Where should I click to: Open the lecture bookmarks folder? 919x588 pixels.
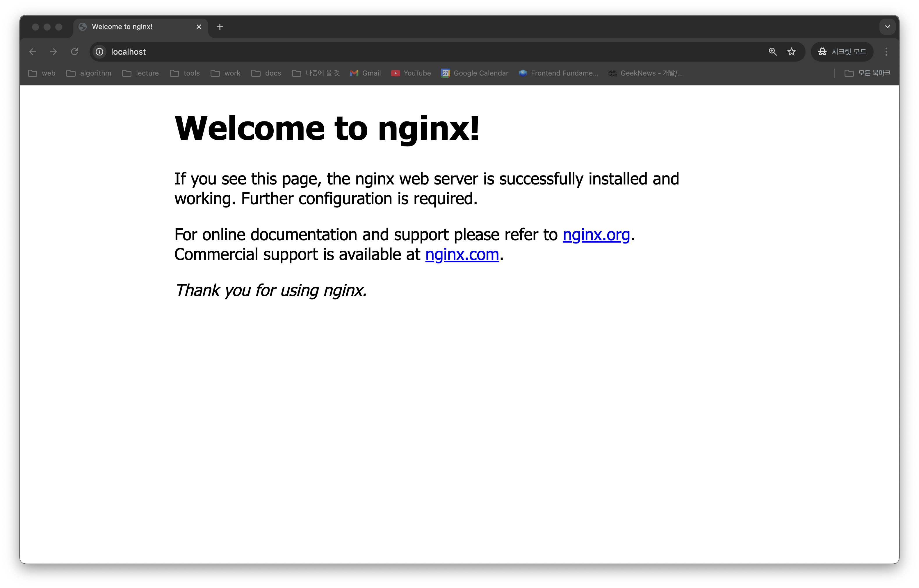pos(141,73)
